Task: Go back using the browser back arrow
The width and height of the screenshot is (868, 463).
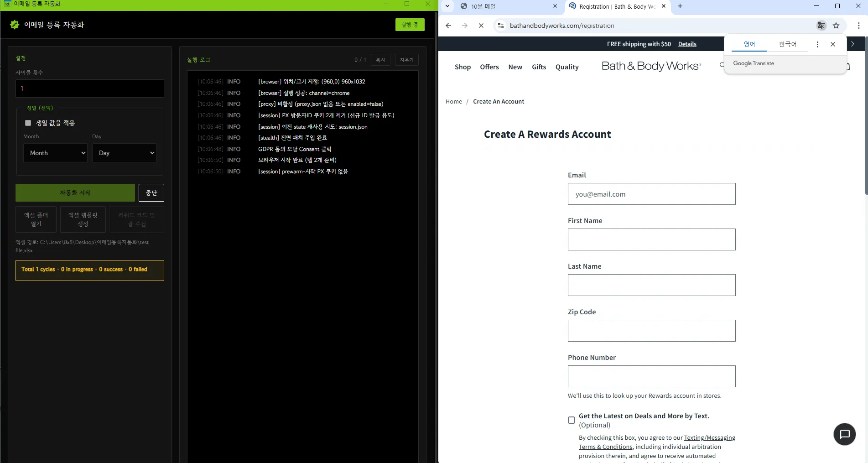Action: coord(448,26)
